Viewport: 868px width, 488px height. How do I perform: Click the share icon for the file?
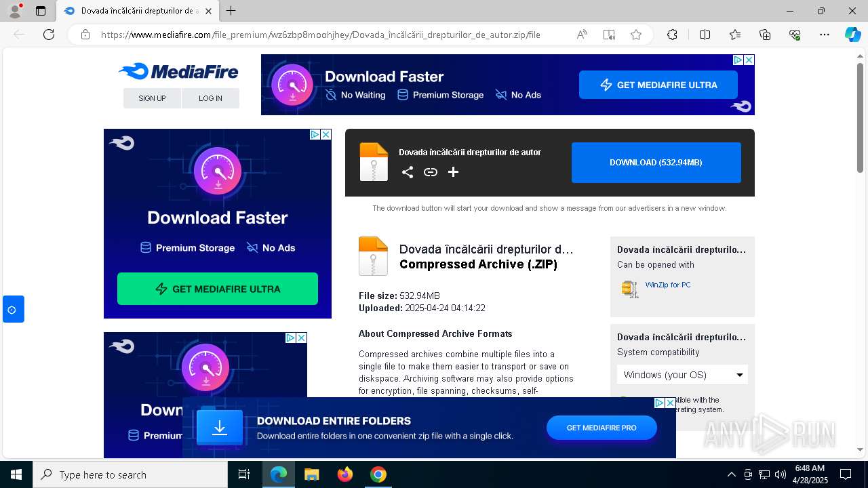(x=407, y=172)
